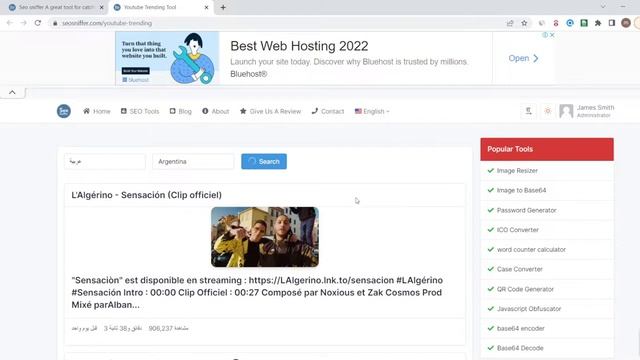
Task: Open Password Generator tool
Action: pos(527,210)
